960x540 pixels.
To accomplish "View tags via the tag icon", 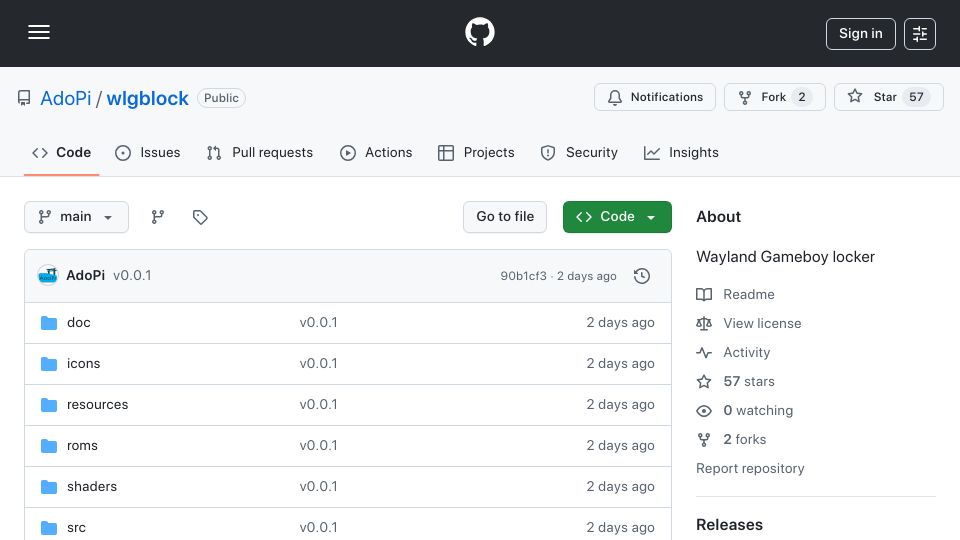I will coord(200,217).
